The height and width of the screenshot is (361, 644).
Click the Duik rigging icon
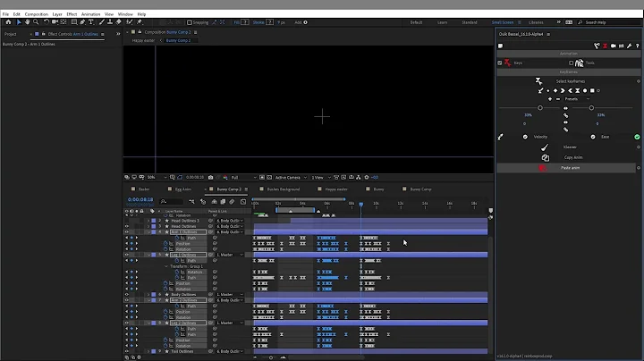pos(597,46)
